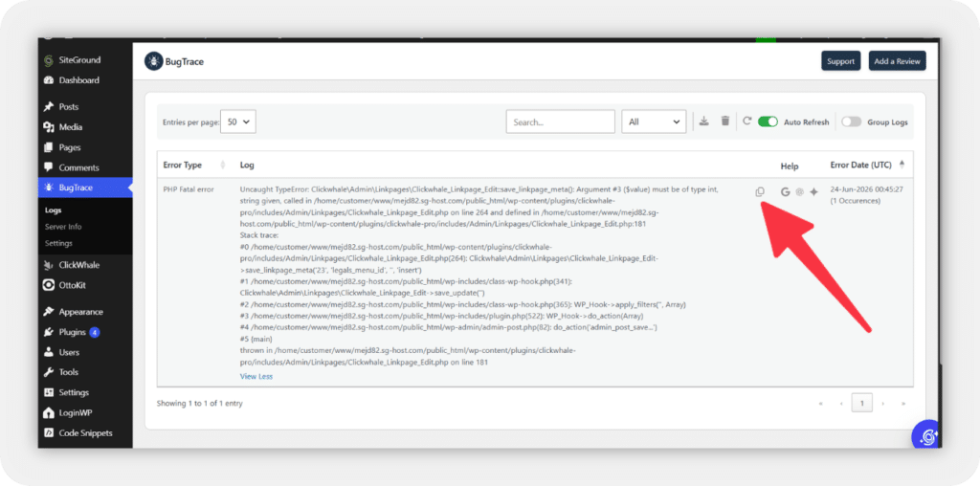Screen dimensions: 980x486
Task: Click the Plugins plug icon
Action: point(49,332)
